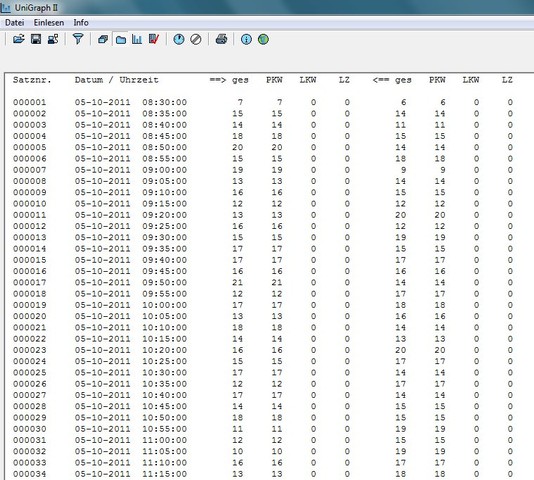Screen dimensions: 534x480
Task: Apply the funnel filter tool
Action: coord(78,39)
